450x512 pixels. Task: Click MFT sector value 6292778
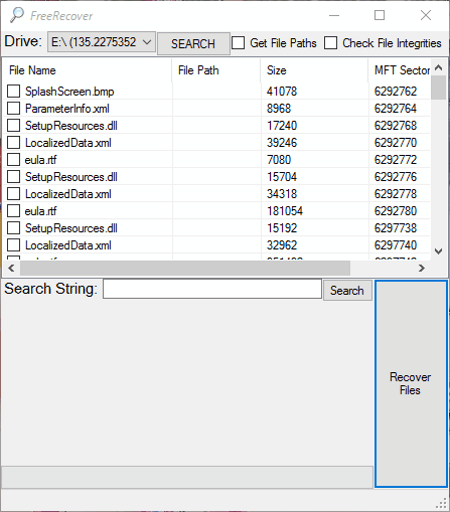pos(395,194)
